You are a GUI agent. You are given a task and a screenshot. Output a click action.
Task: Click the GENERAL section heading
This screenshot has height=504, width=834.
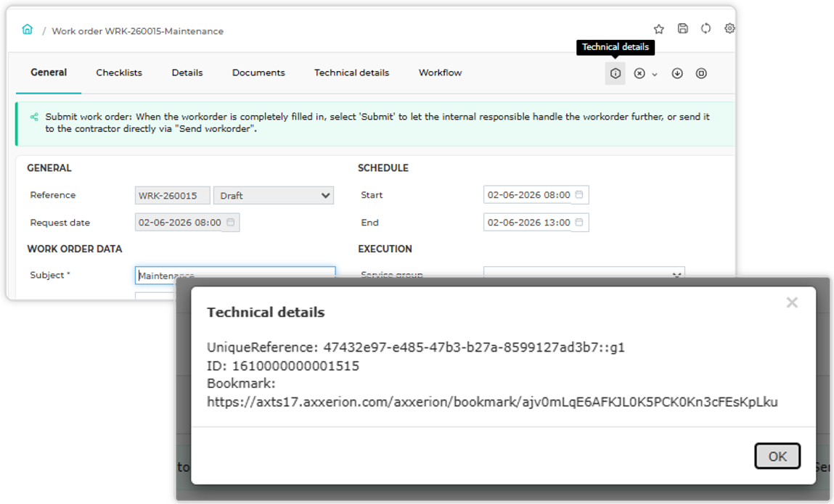(49, 168)
